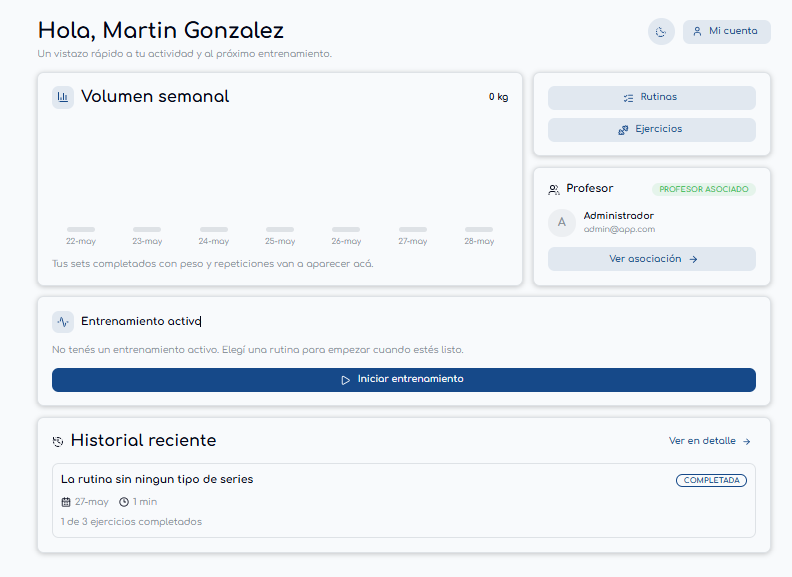Click the 0 kg weekly volume value

[x=498, y=97]
